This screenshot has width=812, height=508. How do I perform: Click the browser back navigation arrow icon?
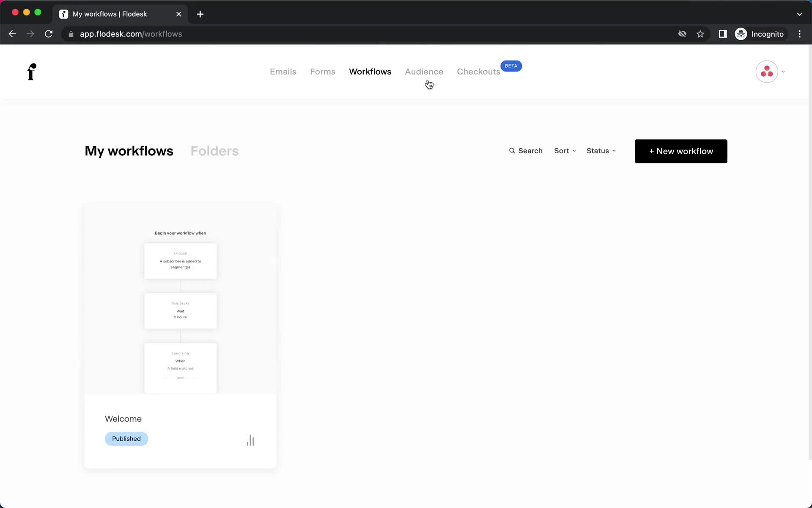click(12, 34)
